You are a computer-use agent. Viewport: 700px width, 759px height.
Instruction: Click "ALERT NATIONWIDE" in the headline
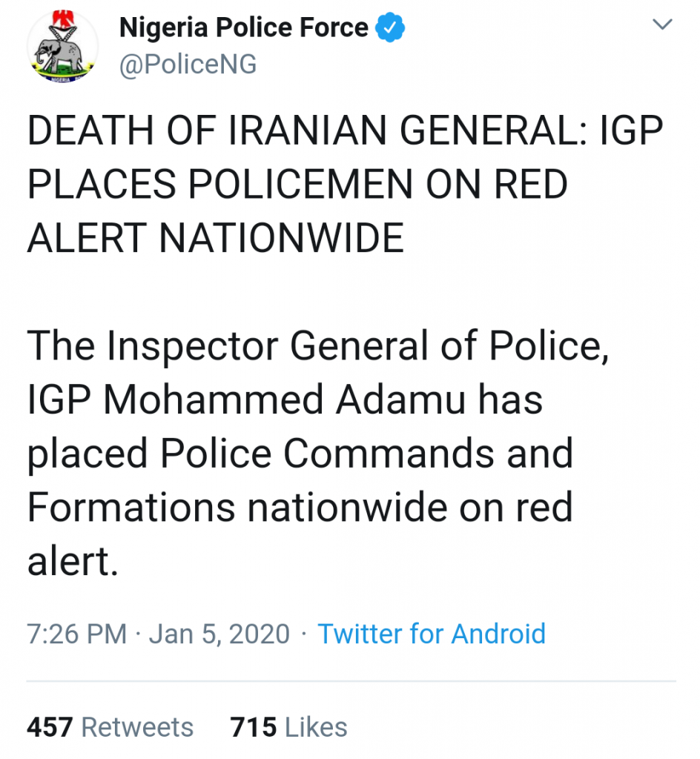215,239
